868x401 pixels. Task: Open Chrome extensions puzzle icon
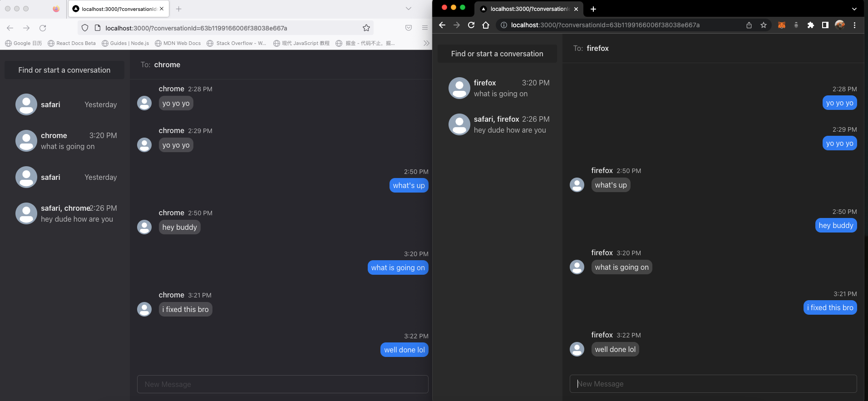pos(811,25)
